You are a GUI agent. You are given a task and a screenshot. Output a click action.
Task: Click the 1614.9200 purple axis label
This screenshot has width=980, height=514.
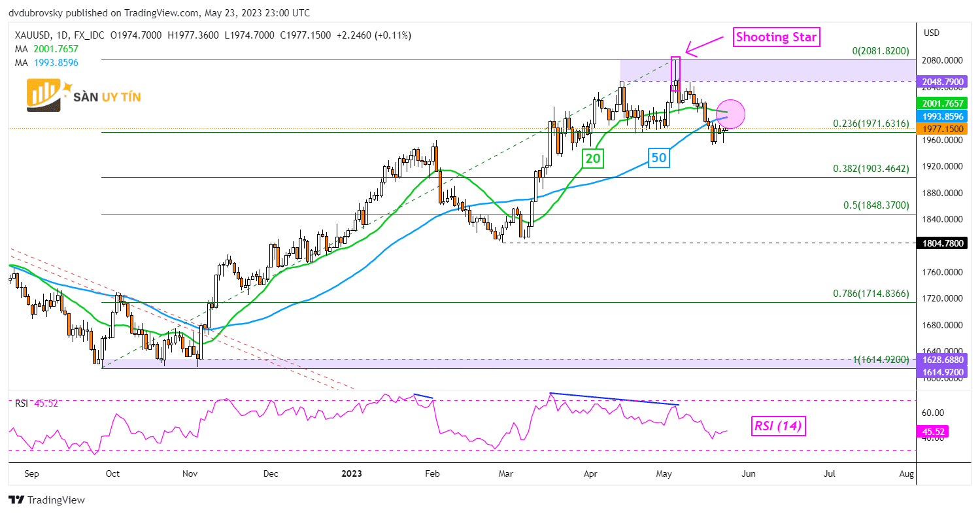(941, 371)
